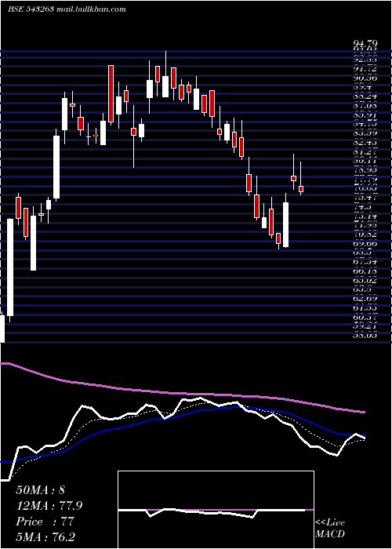392x549 pixels.
Task: Click the 68.5 price axis label
Action: (363, 253)
